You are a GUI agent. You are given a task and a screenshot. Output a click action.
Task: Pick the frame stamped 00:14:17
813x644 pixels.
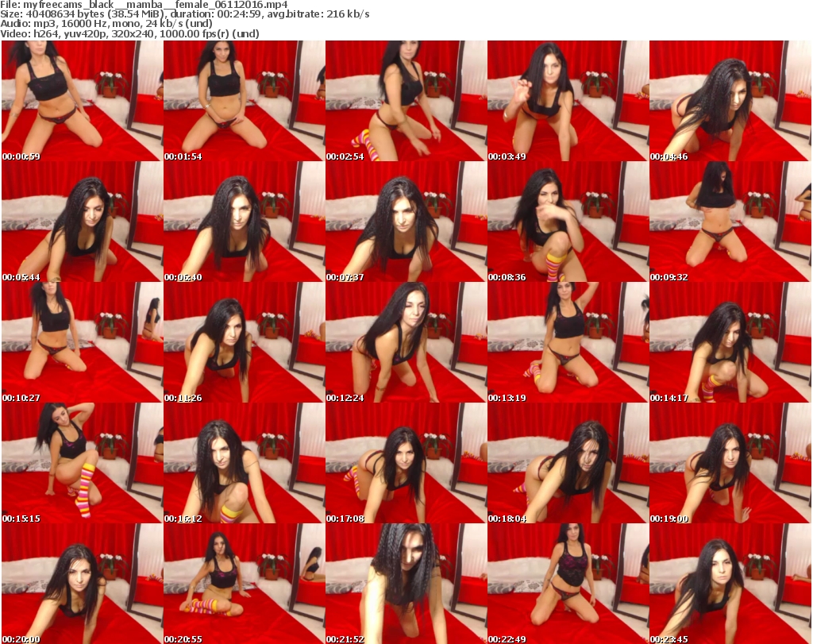click(x=730, y=343)
